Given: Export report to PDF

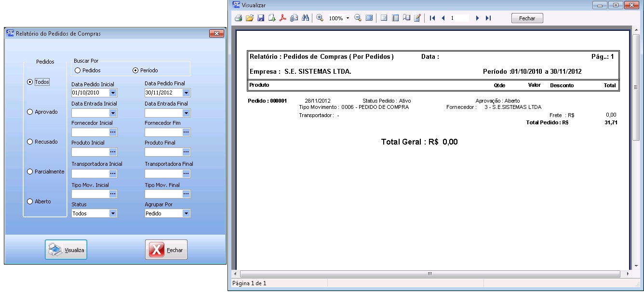Looking at the screenshot, I should tap(283, 18).
